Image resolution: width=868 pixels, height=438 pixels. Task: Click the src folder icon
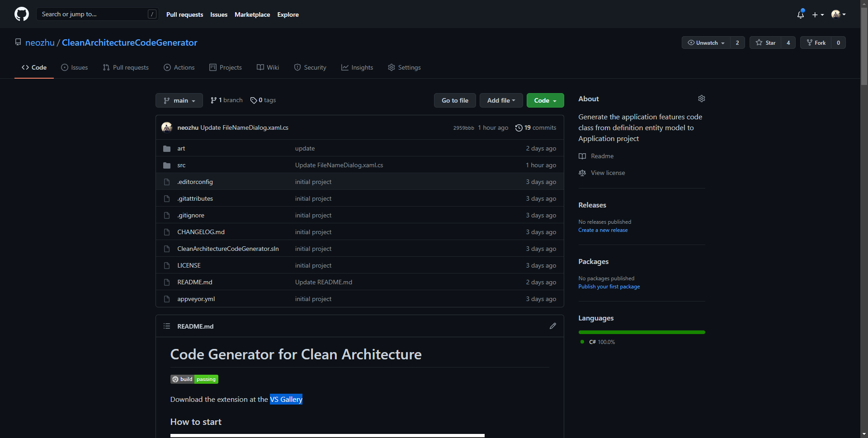[x=167, y=165]
